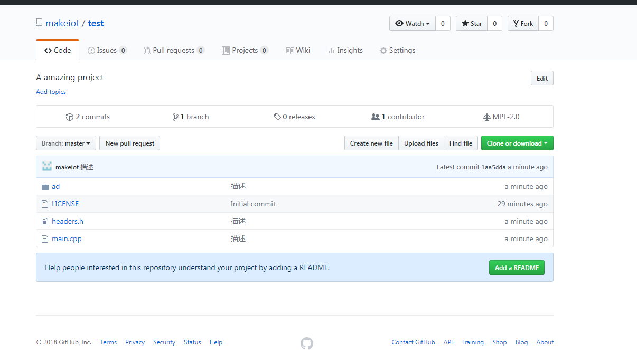
Task: Click Status footer link
Action: click(192, 342)
